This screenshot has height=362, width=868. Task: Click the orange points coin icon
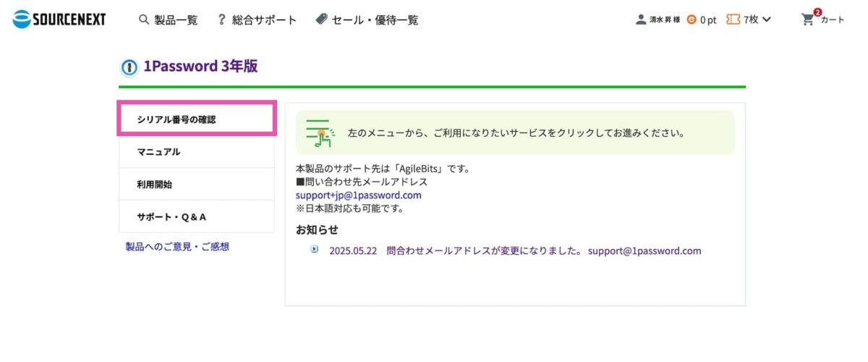[x=692, y=20]
